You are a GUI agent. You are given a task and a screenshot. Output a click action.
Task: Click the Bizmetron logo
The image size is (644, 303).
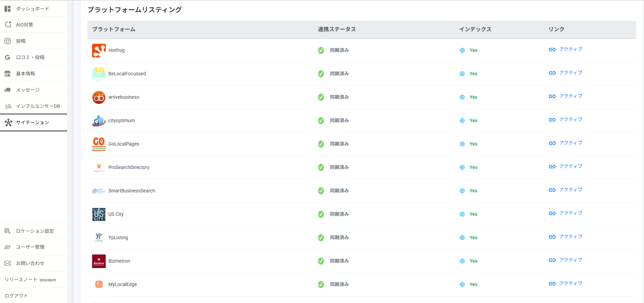99,261
